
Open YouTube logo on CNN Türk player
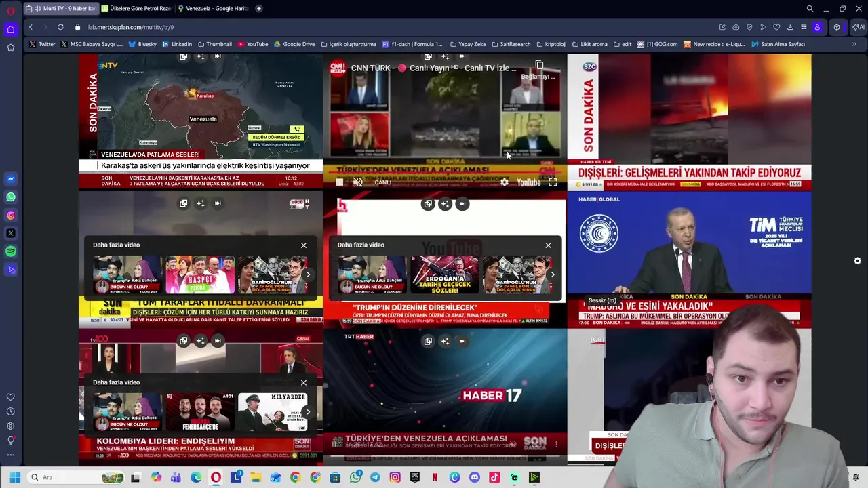529,182
